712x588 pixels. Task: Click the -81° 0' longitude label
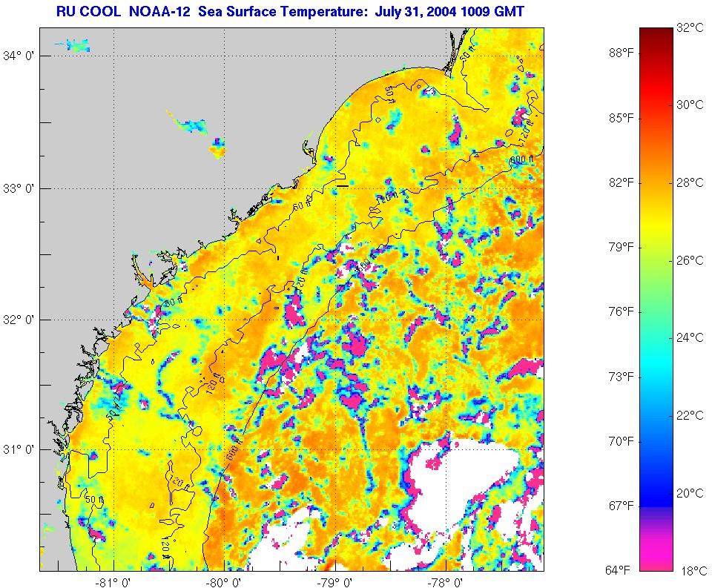click(113, 583)
